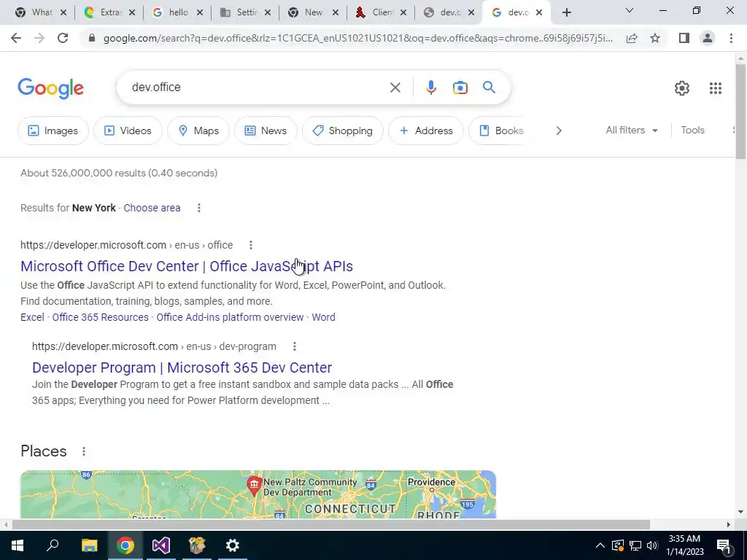Close the 'hello' tab
Image resolution: width=747 pixels, height=560 pixels.
point(200,13)
